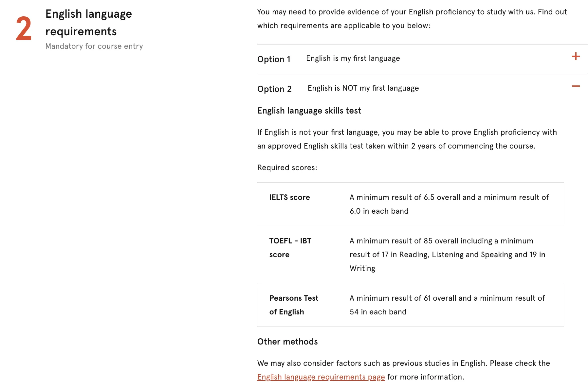Select "English is NOT my first language" text
588x390 pixels.
click(363, 88)
